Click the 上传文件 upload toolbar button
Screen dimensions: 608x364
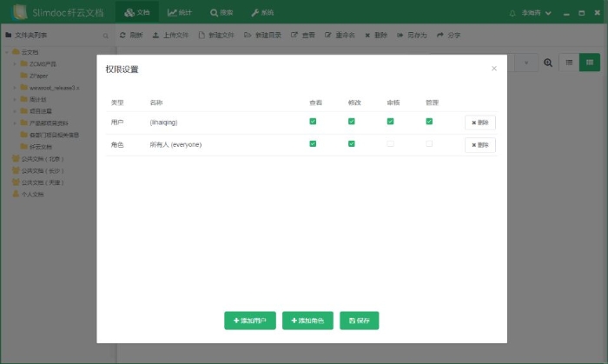tap(170, 36)
